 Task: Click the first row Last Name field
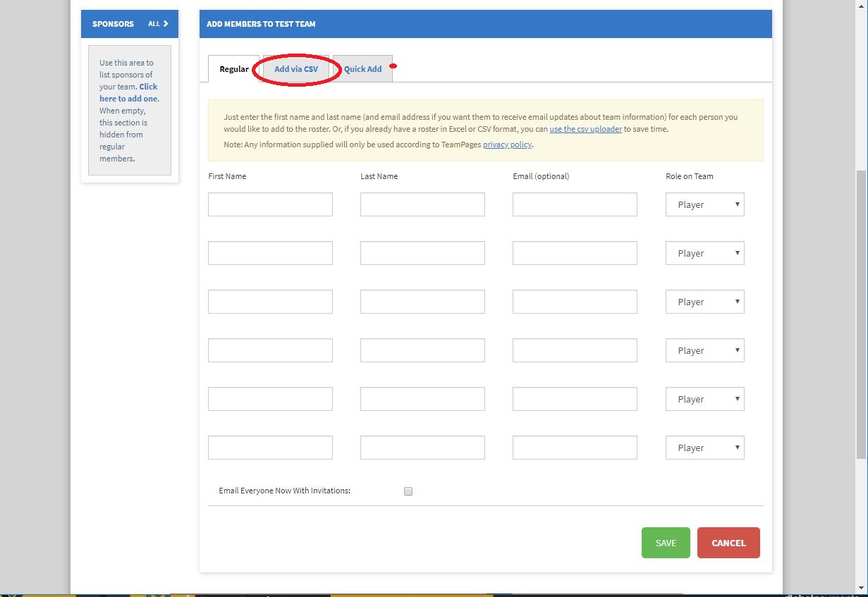click(x=422, y=204)
